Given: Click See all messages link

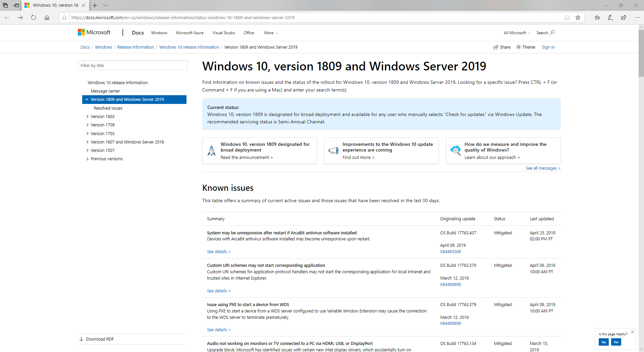Looking at the screenshot, I should [543, 168].
